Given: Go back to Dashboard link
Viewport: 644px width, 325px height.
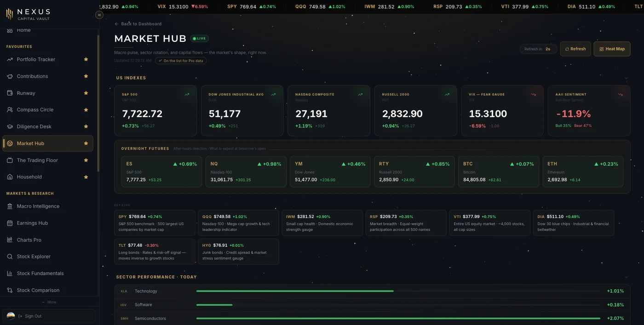Looking at the screenshot, I should pyautogui.click(x=138, y=24).
